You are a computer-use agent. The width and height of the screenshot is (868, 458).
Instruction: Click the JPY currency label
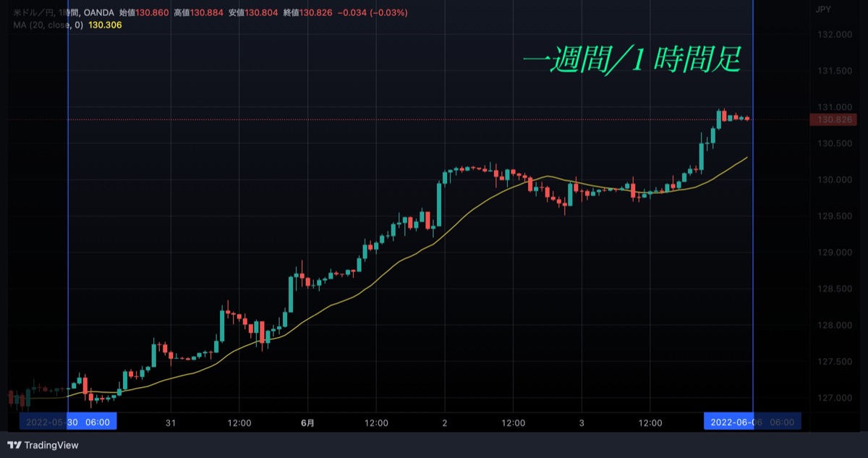point(822,9)
